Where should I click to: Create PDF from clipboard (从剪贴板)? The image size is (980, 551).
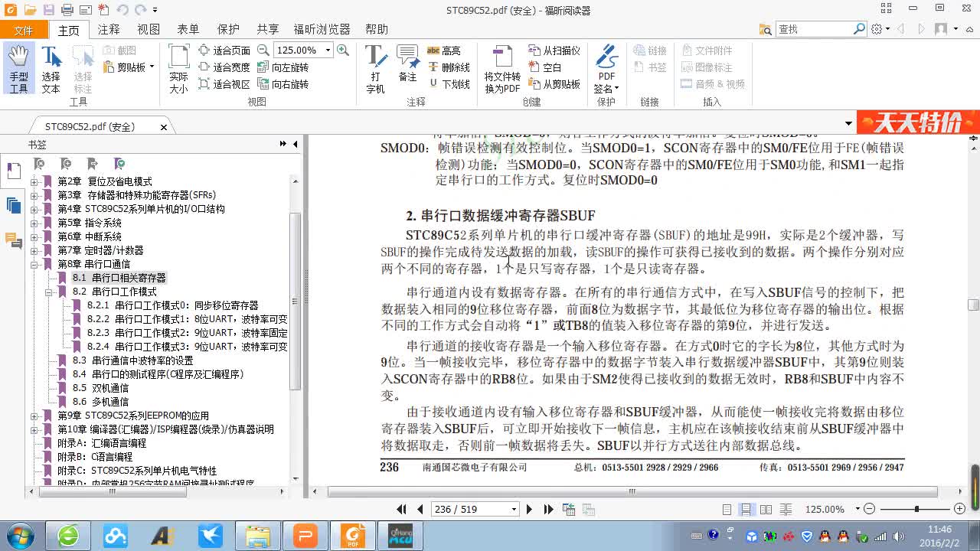coord(554,84)
